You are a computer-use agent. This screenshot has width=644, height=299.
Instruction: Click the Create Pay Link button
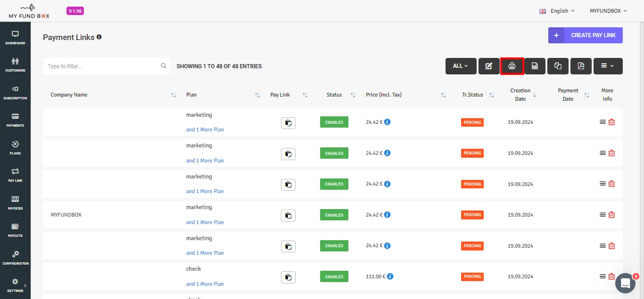(585, 35)
